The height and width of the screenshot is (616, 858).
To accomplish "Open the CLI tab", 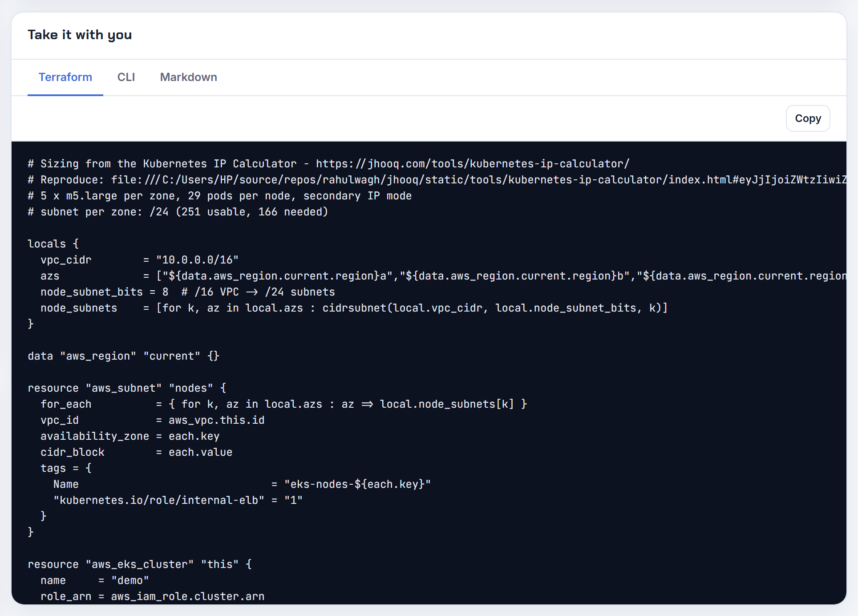I will point(126,77).
